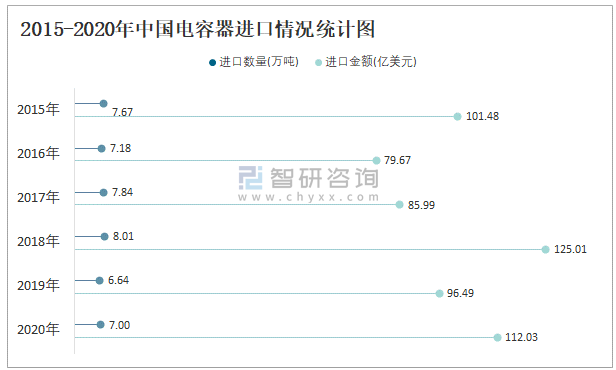Select the 2015年 import quantity dot 7.67
Screen dimensions: 616x370
pyautogui.click(x=104, y=104)
